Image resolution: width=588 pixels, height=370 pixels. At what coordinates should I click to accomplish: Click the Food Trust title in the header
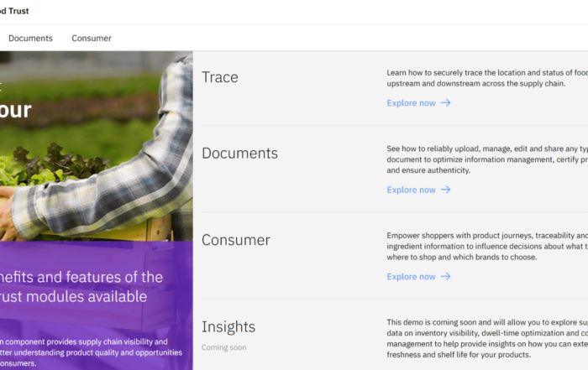[x=14, y=11]
